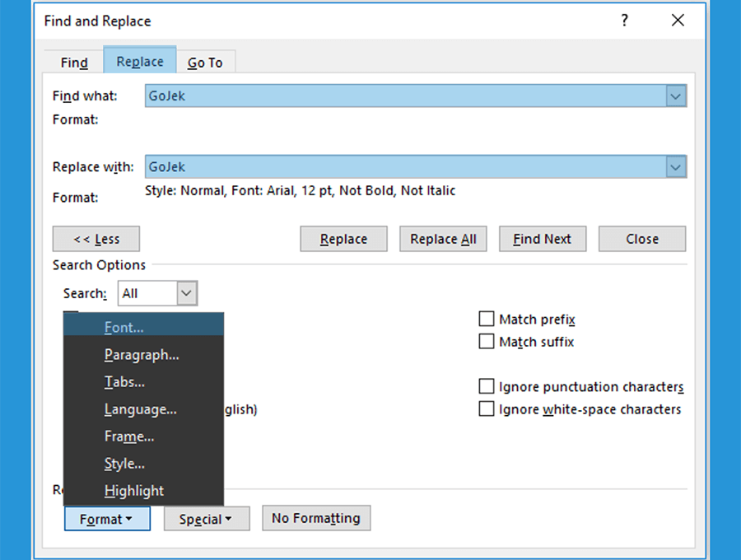Switch to the Go To tab

(205, 62)
